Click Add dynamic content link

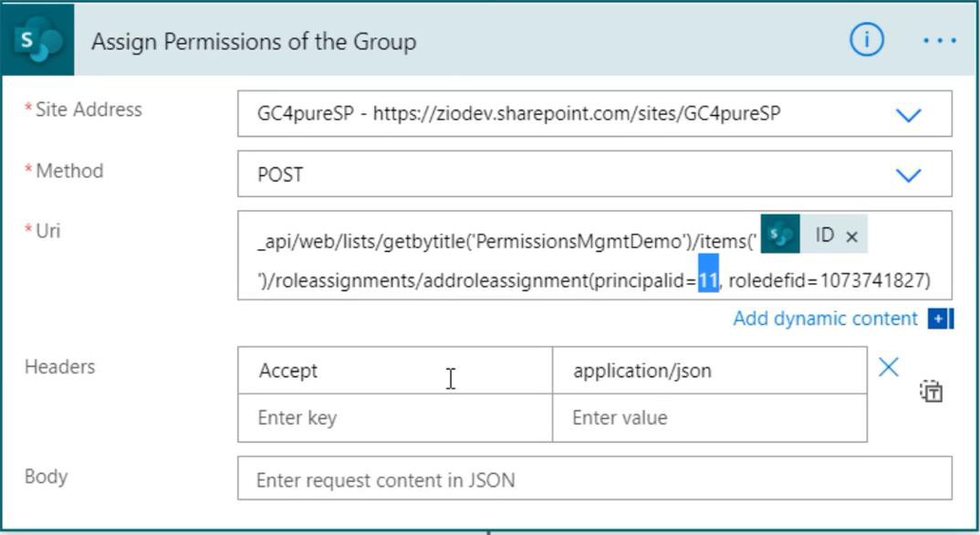tap(825, 319)
